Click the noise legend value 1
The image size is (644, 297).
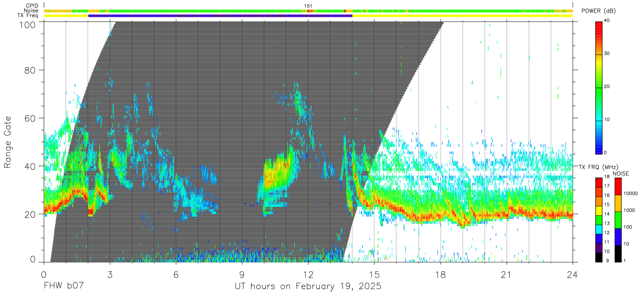(625, 260)
